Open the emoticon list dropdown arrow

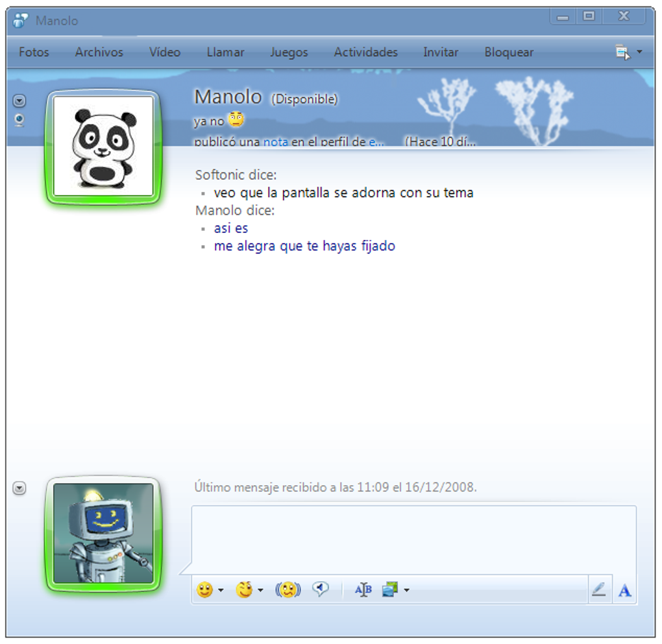221,590
